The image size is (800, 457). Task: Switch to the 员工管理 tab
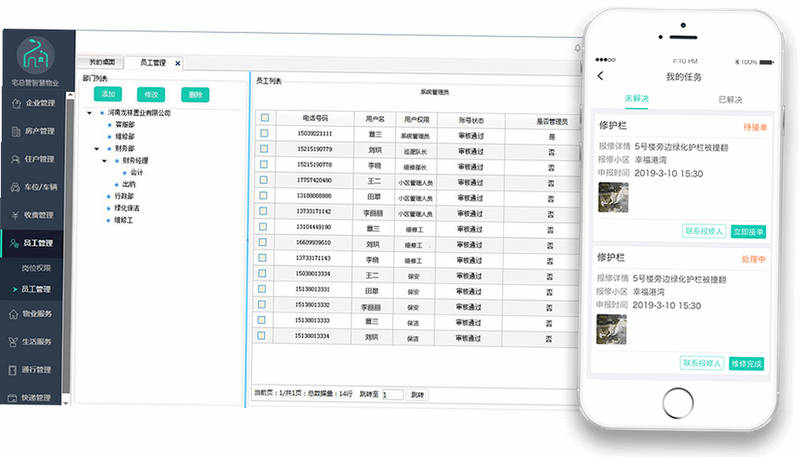pyautogui.click(x=153, y=63)
